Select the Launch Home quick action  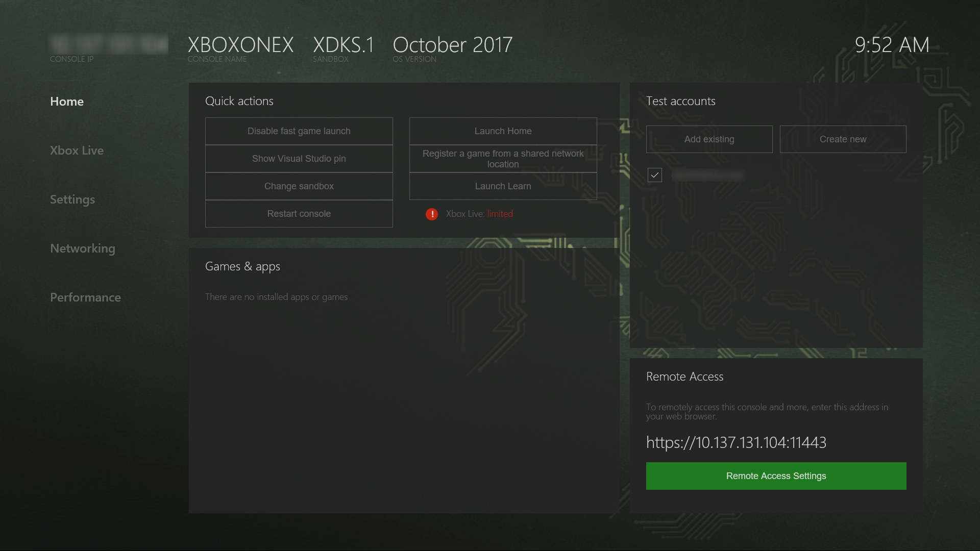[x=503, y=131]
